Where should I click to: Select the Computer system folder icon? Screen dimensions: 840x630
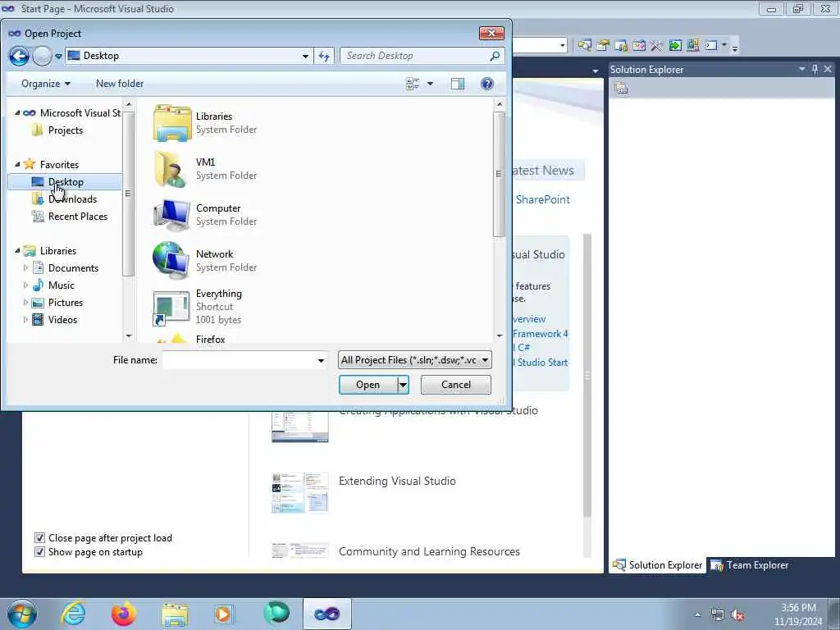tap(171, 215)
